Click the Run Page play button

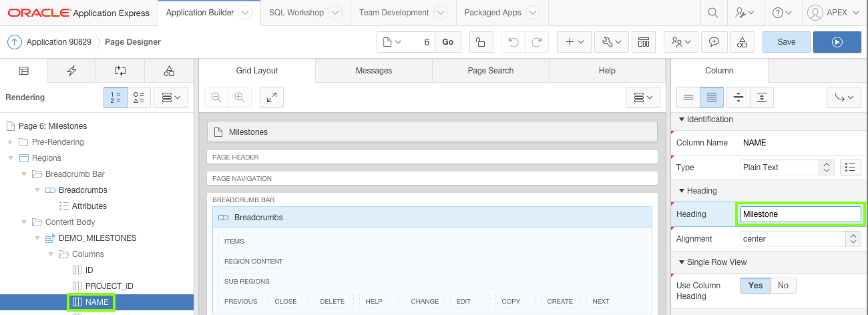837,41
